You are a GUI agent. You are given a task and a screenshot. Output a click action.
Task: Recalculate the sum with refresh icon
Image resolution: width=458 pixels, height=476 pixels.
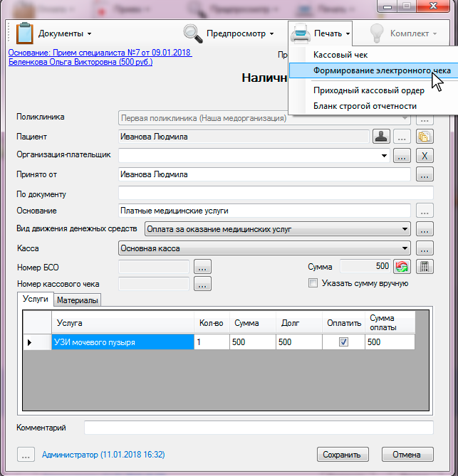pos(402,267)
